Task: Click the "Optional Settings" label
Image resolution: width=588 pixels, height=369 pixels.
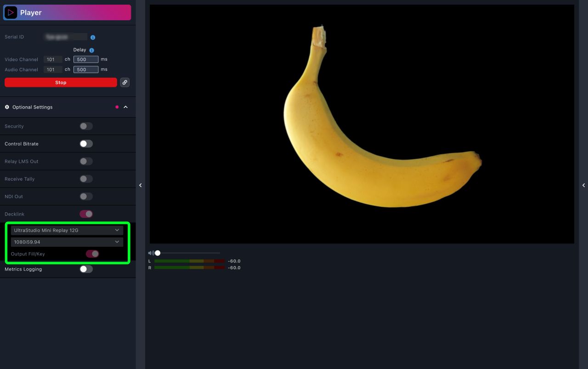Action: coord(33,107)
